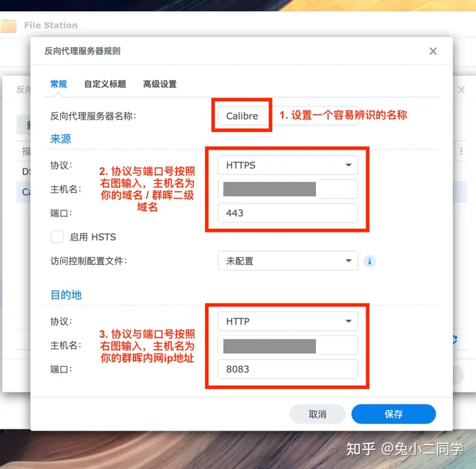Click the File Station folder icon
476x469 pixels.
pos(9,26)
